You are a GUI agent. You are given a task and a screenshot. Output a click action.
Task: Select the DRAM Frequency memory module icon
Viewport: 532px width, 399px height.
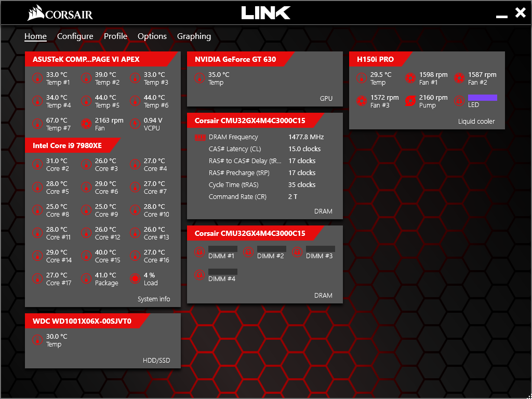coord(199,137)
